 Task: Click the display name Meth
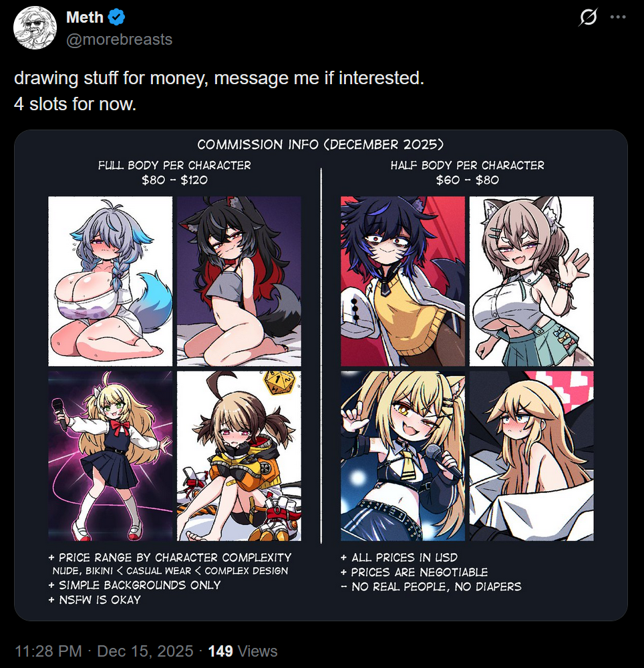(x=85, y=17)
